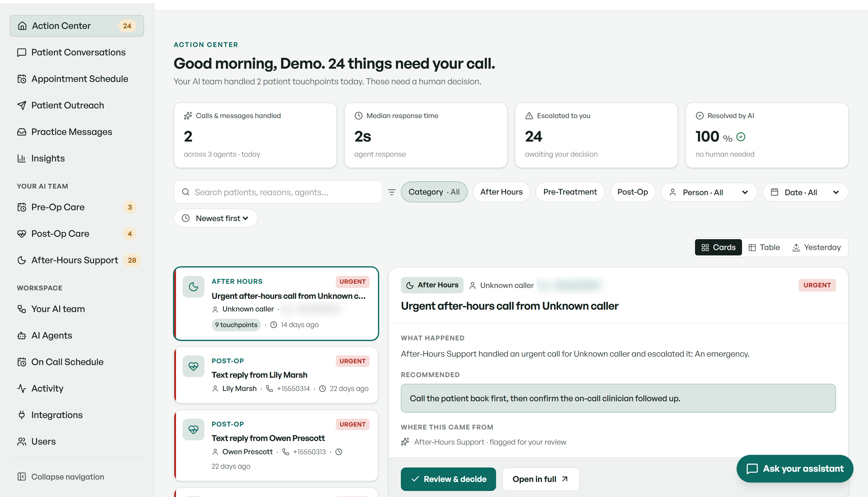Open Your AI team page
868x497 pixels.
[77, 309]
